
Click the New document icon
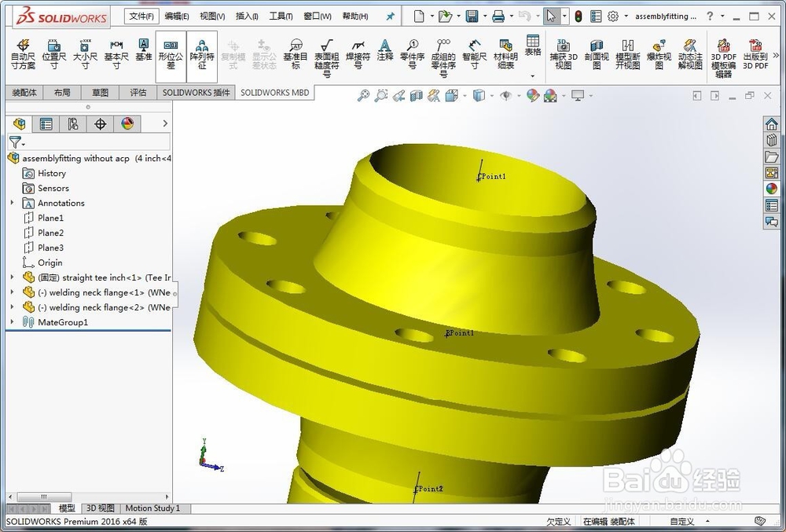(419, 16)
